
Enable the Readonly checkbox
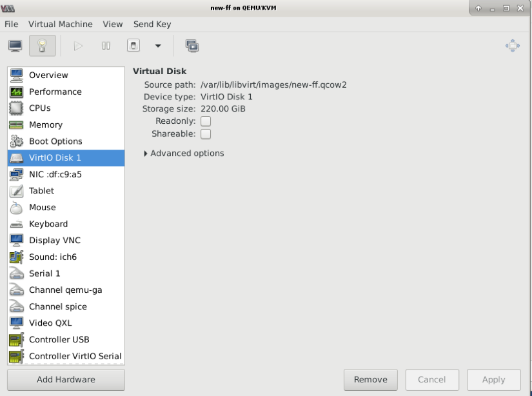coord(206,121)
